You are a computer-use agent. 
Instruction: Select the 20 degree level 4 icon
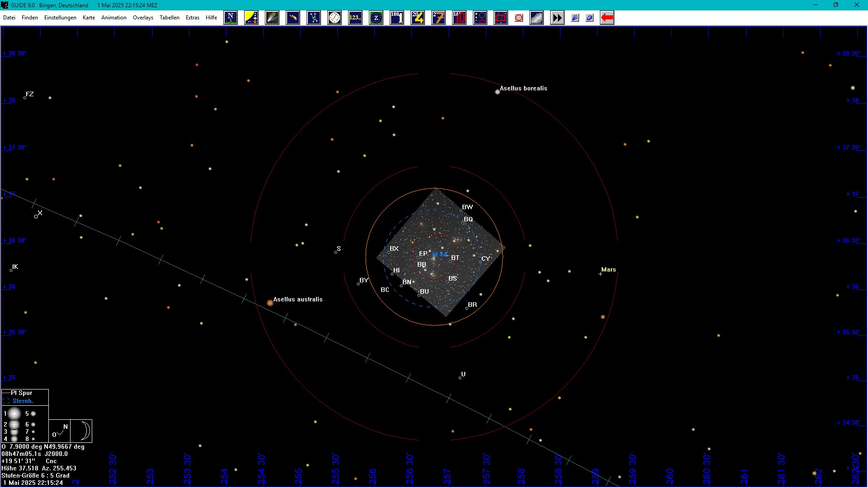click(418, 18)
